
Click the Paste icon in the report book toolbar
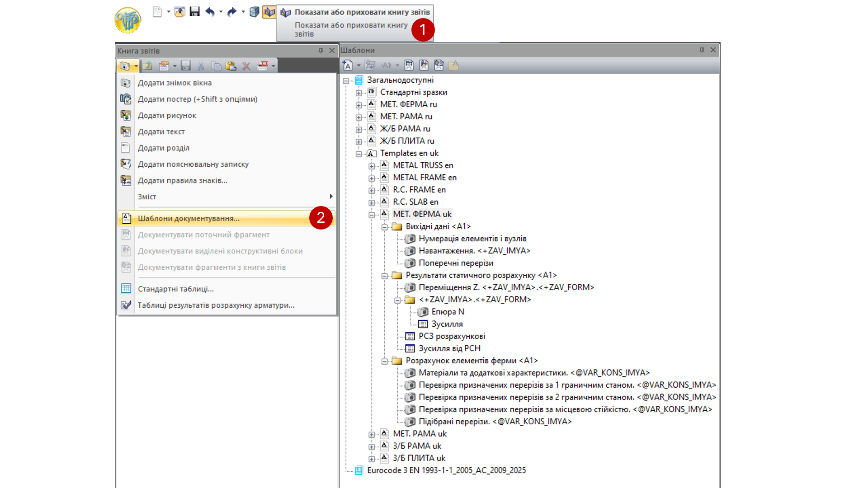click(231, 66)
